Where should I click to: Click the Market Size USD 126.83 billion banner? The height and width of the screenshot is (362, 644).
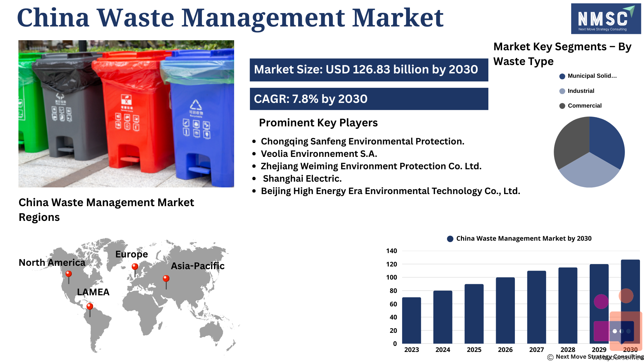369,70
